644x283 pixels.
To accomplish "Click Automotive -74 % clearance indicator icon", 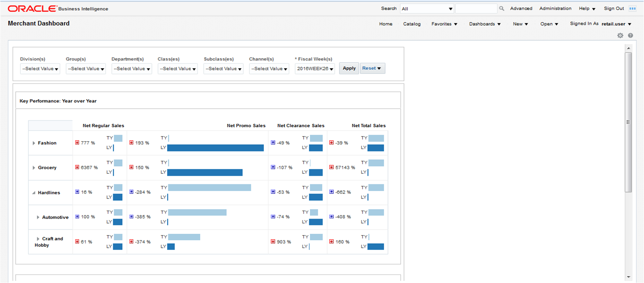I will 273,216.
